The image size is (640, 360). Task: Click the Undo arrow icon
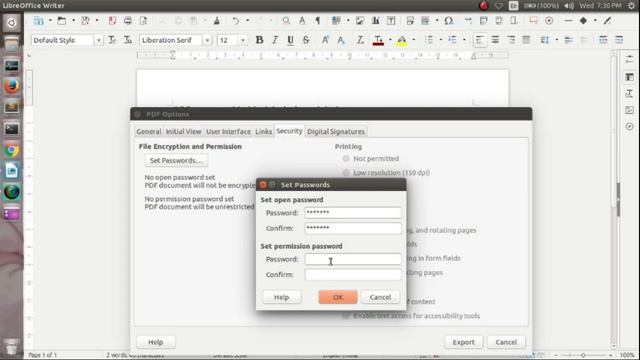click(236, 21)
